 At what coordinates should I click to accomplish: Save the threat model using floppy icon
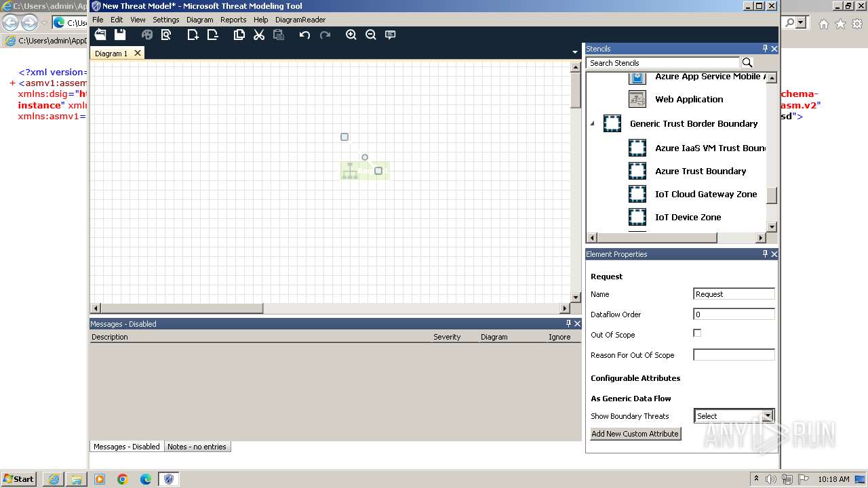click(120, 35)
